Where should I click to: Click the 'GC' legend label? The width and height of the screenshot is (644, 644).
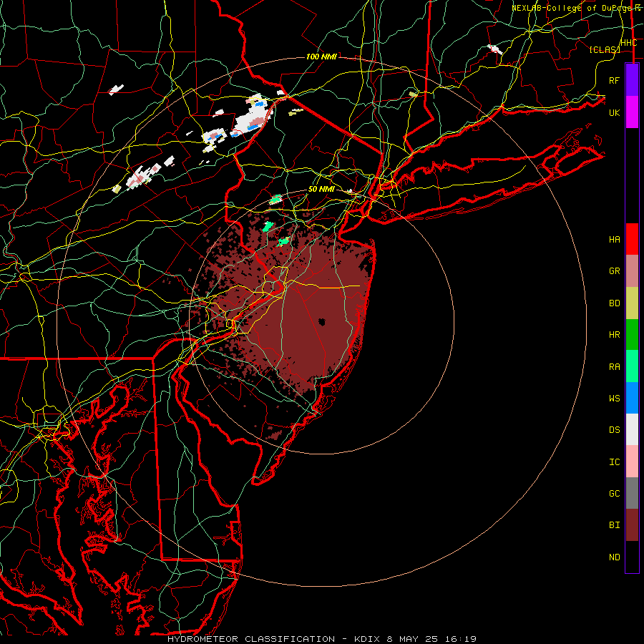[614, 494]
